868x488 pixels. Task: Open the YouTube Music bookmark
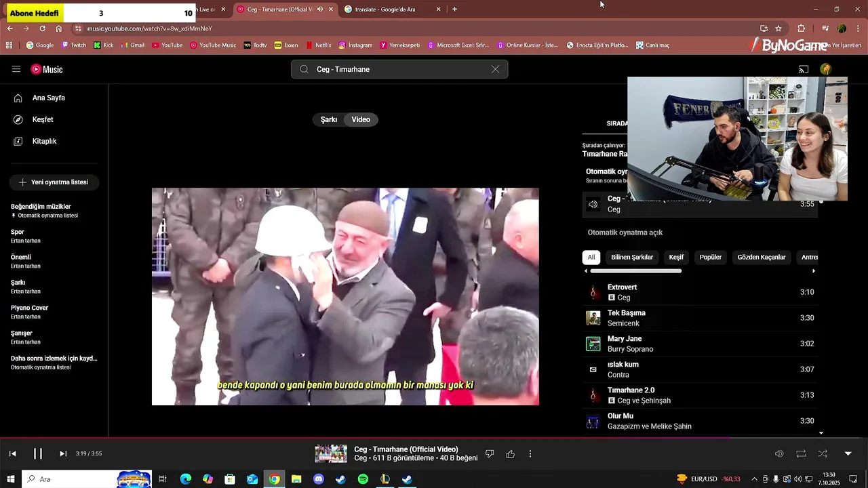pos(213,45)
